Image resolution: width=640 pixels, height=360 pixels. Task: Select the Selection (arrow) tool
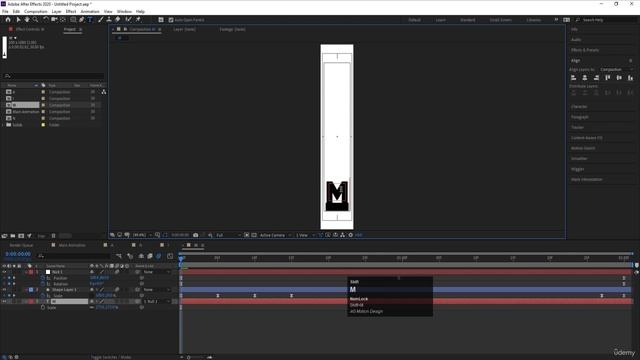tap(18, 19)
